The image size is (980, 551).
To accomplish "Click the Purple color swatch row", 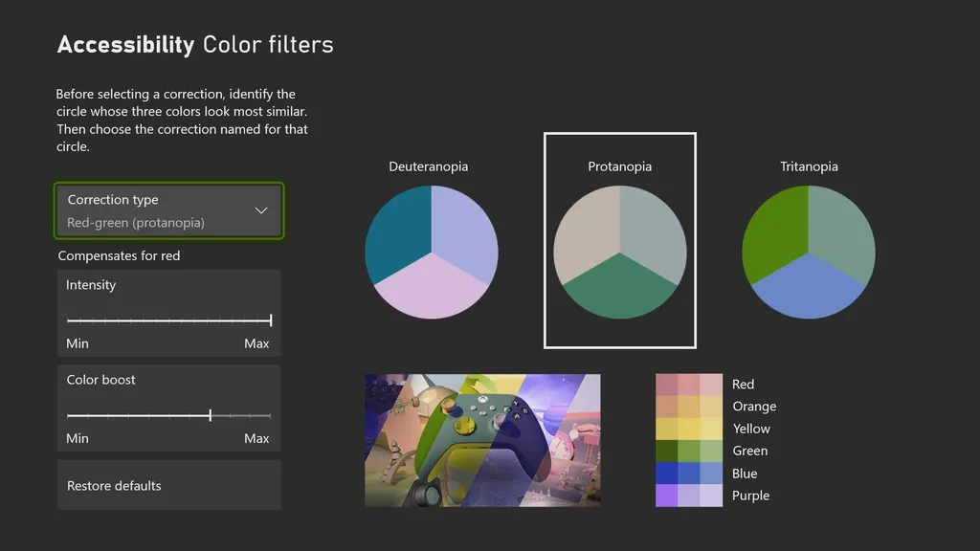I will (x=689, y=496).
